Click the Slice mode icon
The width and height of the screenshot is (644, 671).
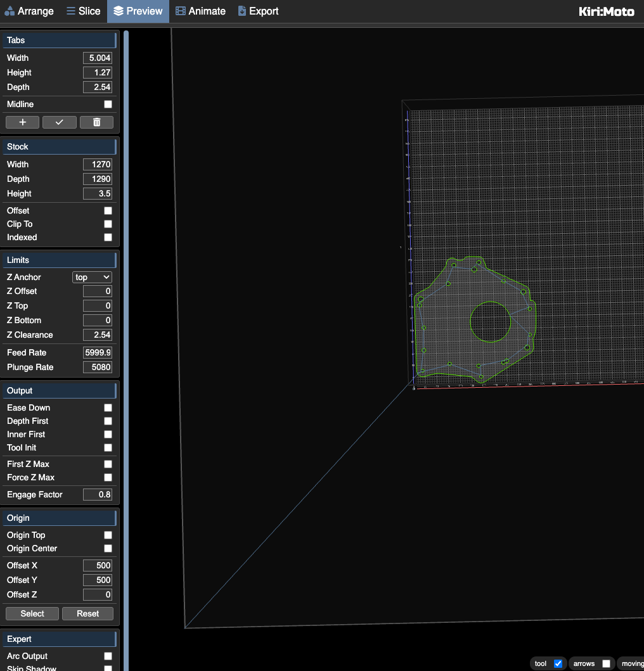[70, 11]
